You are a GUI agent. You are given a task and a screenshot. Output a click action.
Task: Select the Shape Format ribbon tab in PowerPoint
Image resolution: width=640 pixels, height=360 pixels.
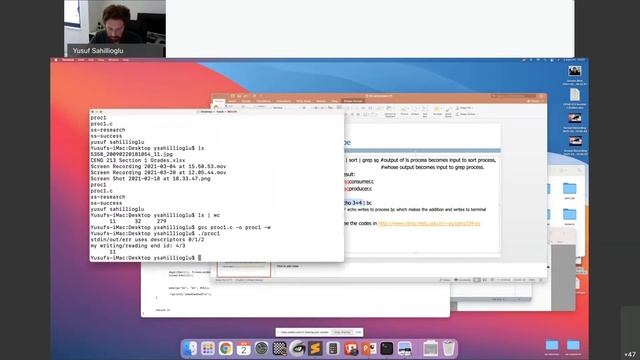coord(353,101)
